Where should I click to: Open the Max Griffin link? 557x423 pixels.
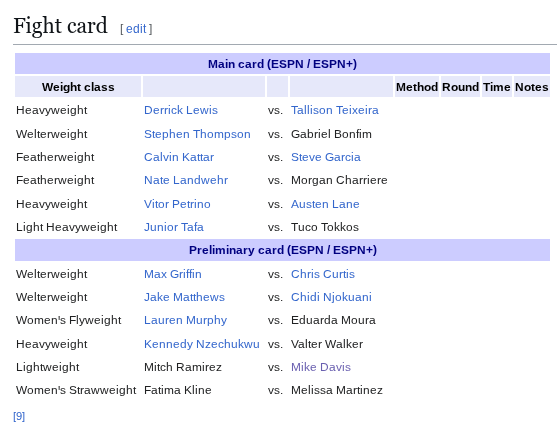click(173, 274)
